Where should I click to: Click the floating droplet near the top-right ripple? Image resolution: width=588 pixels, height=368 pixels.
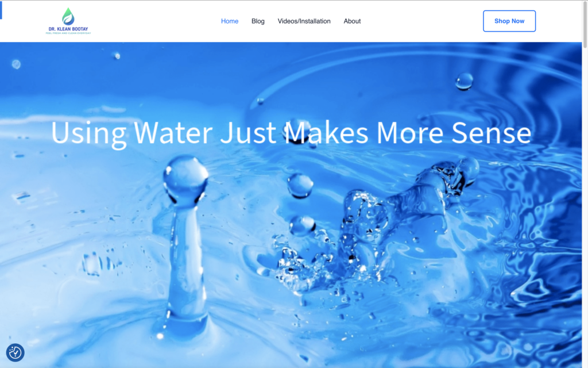(x=464, y=81)
